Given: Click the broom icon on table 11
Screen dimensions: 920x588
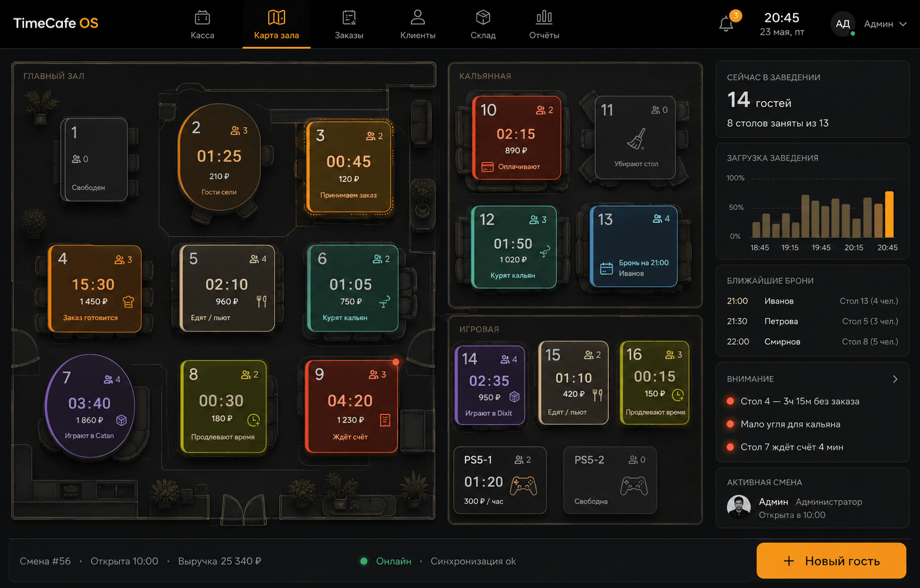Looking at the screenshot, I should point(636,138).
